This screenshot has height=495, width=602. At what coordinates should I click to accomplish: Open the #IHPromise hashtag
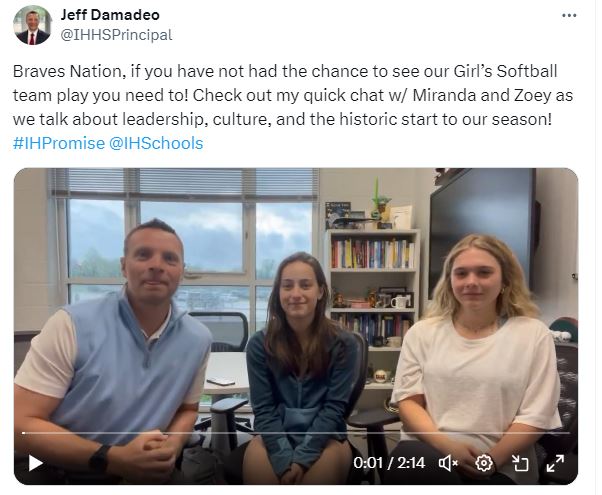point(59,143)
